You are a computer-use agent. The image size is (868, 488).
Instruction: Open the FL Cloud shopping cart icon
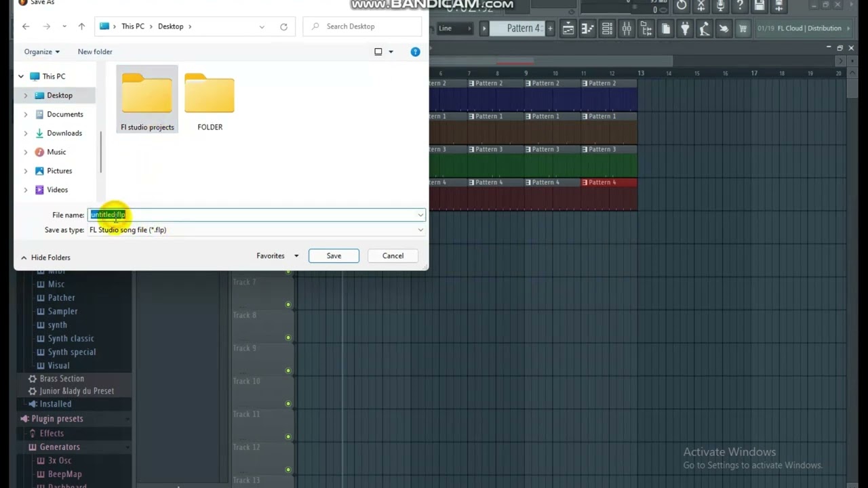743,28
